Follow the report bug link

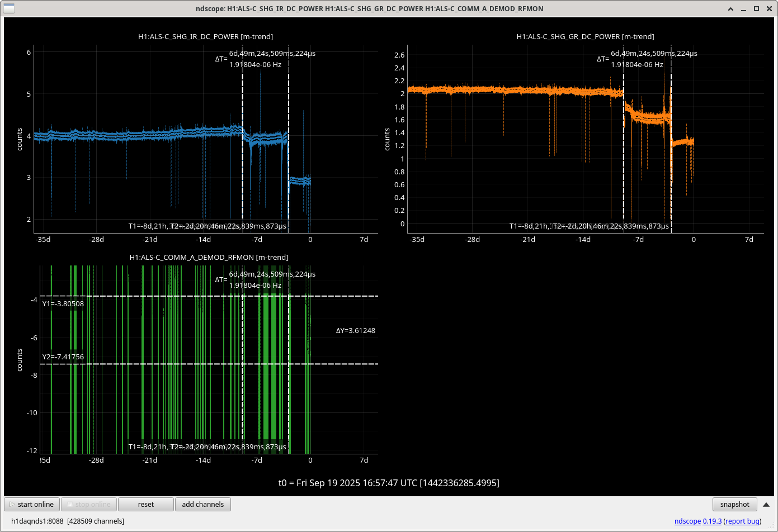(x=742, y=521)
